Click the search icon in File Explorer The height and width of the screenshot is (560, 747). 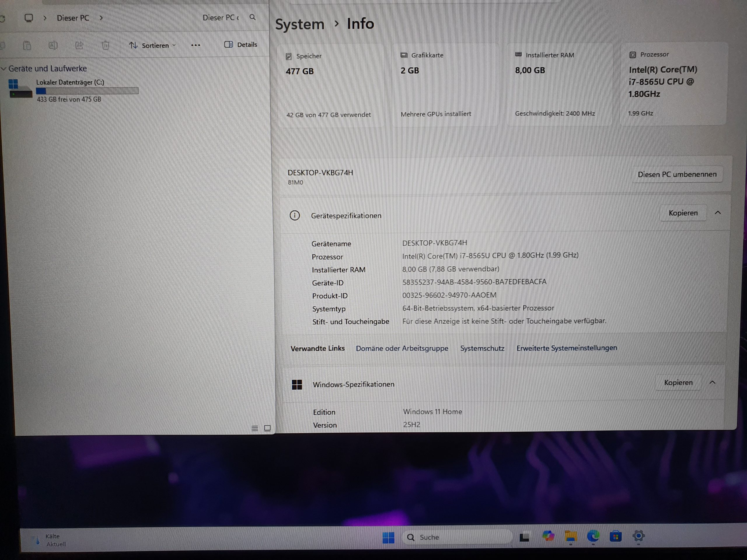click(x=252, y=17)
